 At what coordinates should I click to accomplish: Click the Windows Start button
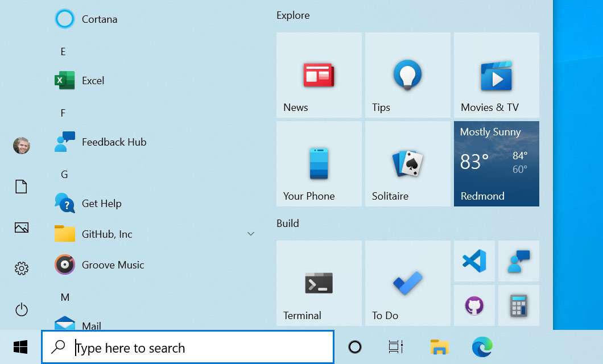pos(20,347)
